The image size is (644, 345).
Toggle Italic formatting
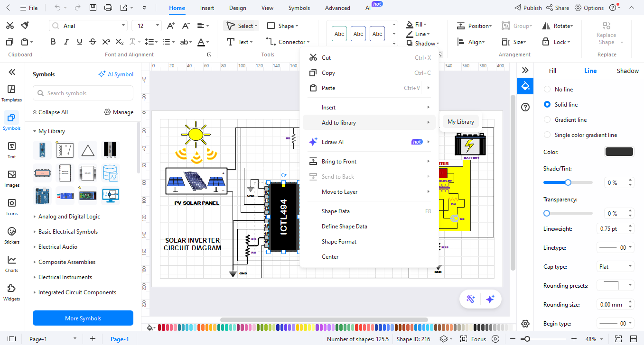pyautogui.click(x=66, y=42)
